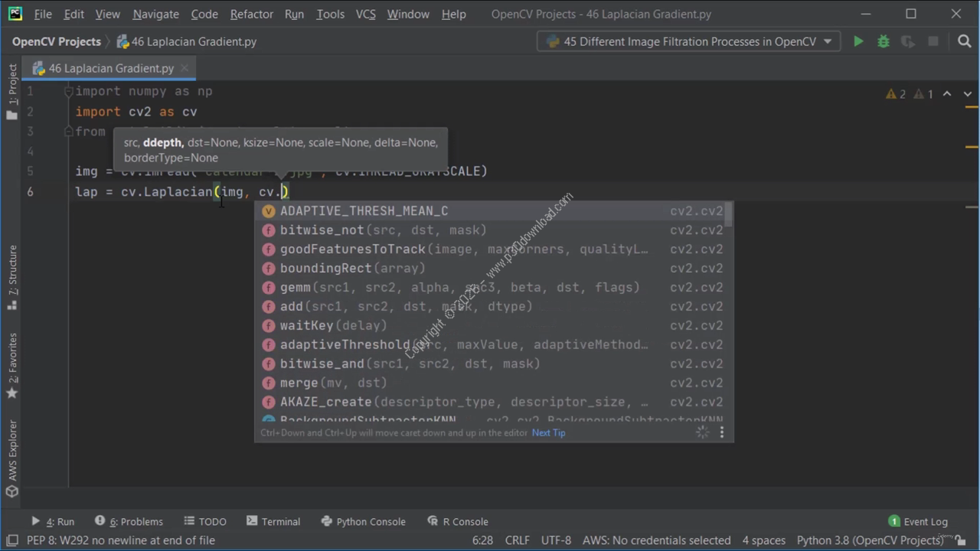The image size is (980, 551).
Task: Open the VCS menu
Action: click(x=366, y=14)
